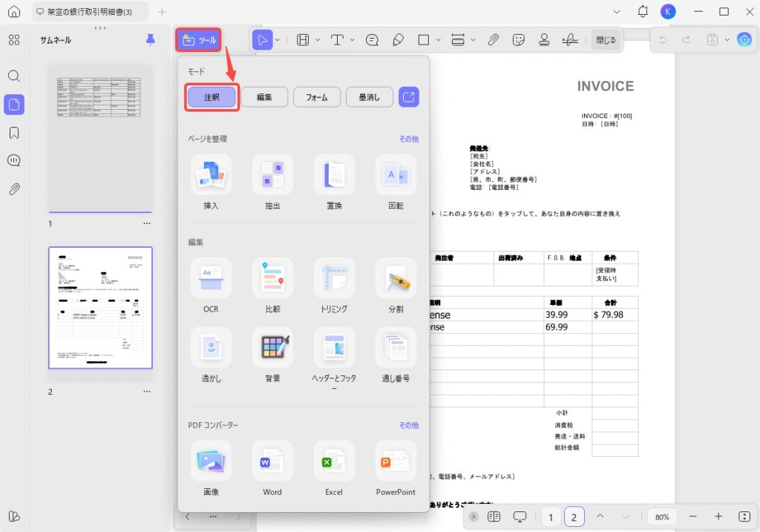
Task: Switch to 墨消し mode
Action: pos(369,97)
